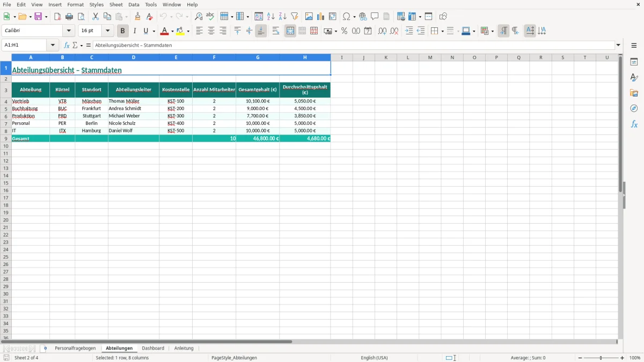Viewport: 644px width, 362px height.
Task: Insert pivot table icon
Action: pos(333,17)
